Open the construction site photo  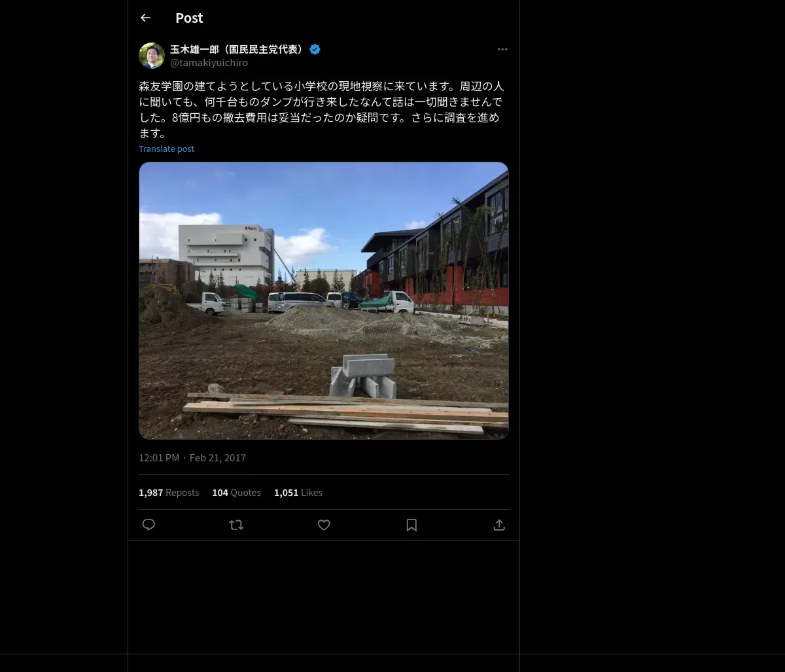324,300
